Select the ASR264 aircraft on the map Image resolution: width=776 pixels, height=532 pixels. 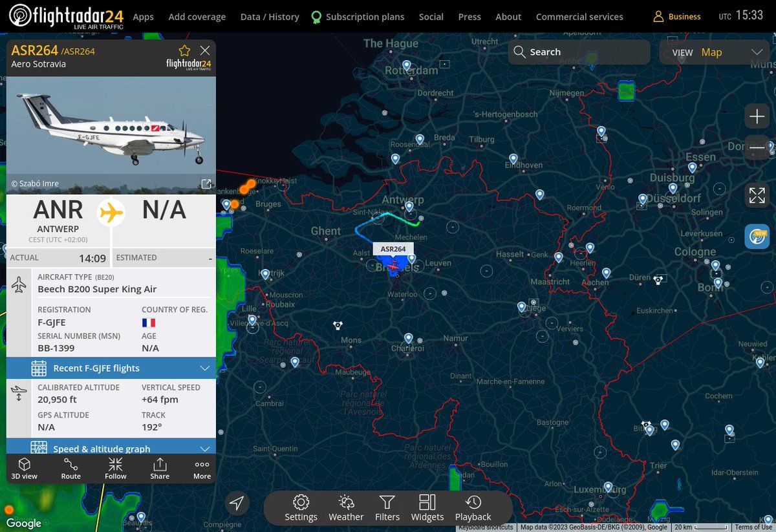(x=393, y=266)
